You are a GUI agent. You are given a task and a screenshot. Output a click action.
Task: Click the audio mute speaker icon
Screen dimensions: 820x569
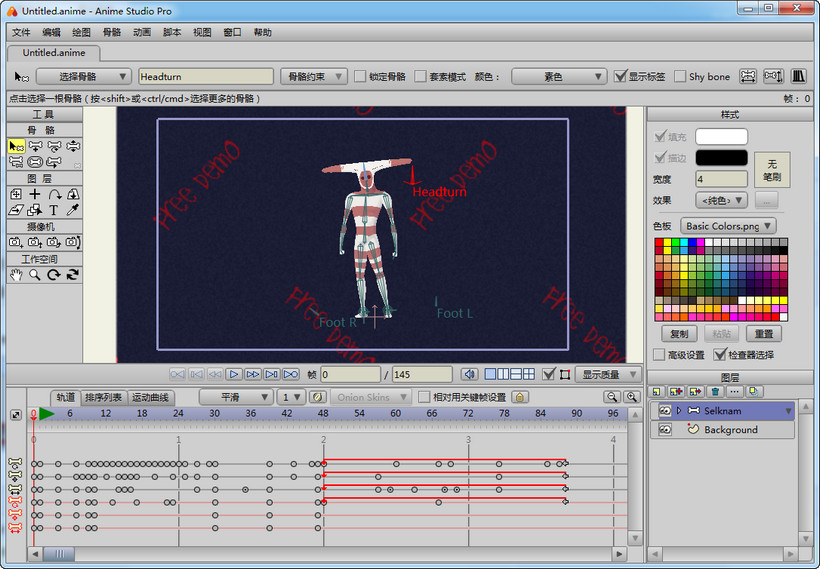469,374
